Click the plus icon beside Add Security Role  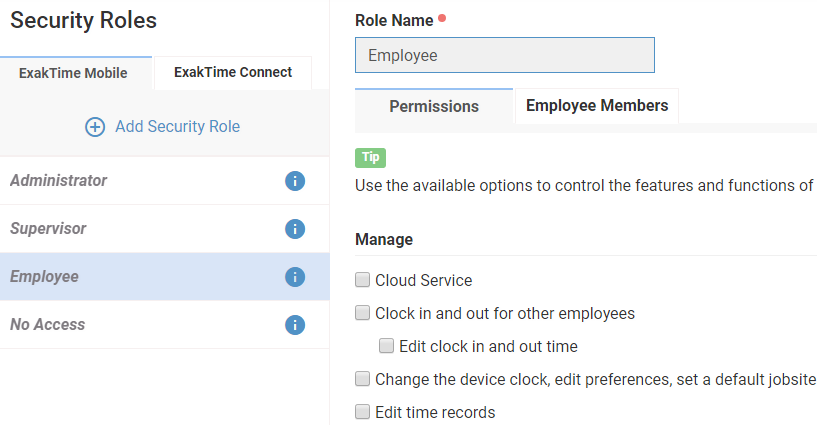95,127
